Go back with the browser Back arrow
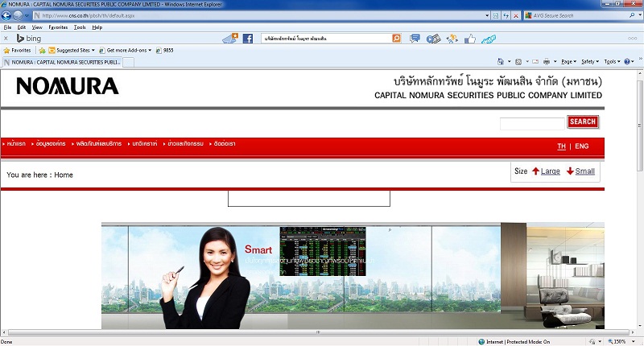This screenshot has width=644, height=346. pyautogui.click(x=6, y=15)
